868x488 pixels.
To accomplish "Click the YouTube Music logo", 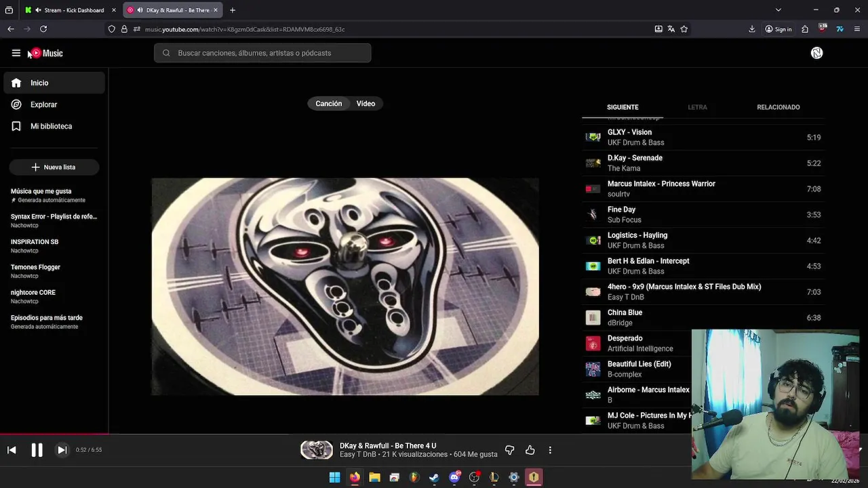I will [x=46, y=53].
